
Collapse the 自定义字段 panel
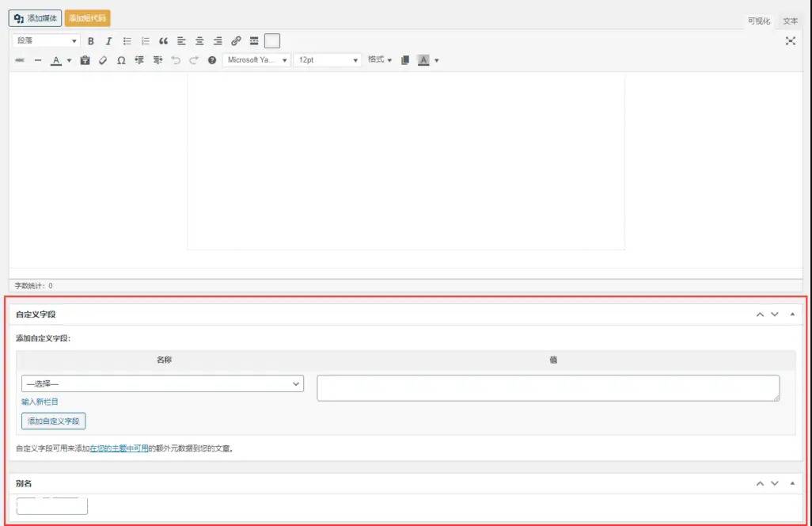pyautogui.click(x=792, y=314)
